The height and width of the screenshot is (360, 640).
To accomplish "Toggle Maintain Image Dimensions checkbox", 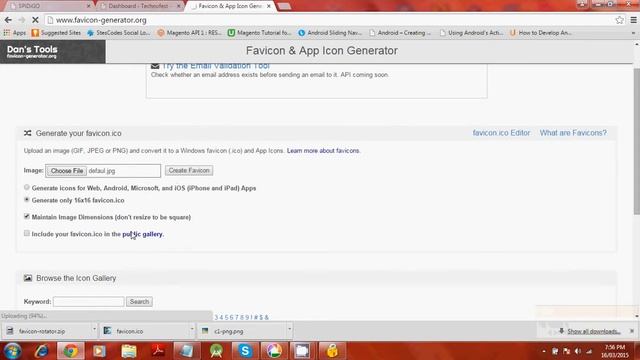I will 27,216.
